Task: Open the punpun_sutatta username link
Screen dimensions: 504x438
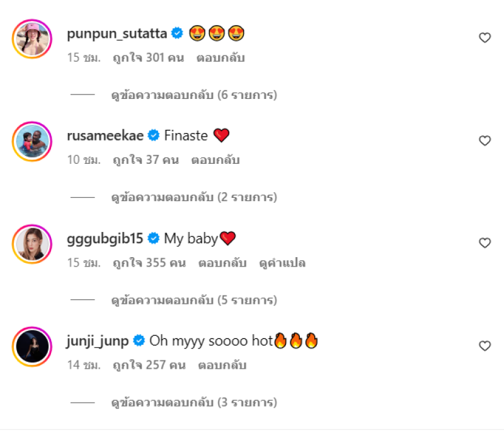Action: point(117,33)
